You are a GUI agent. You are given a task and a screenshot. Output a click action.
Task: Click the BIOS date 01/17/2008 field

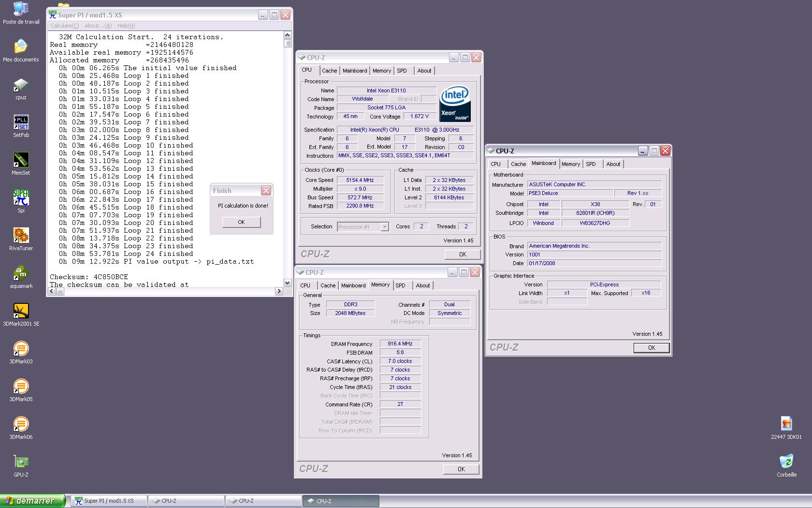(x=594, y=263)
